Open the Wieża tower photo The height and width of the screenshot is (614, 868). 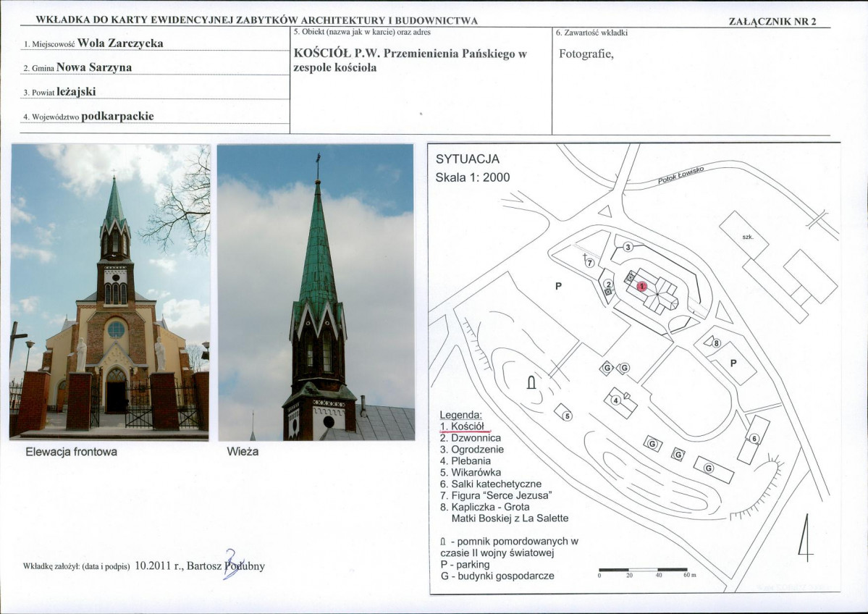[316, 292]
